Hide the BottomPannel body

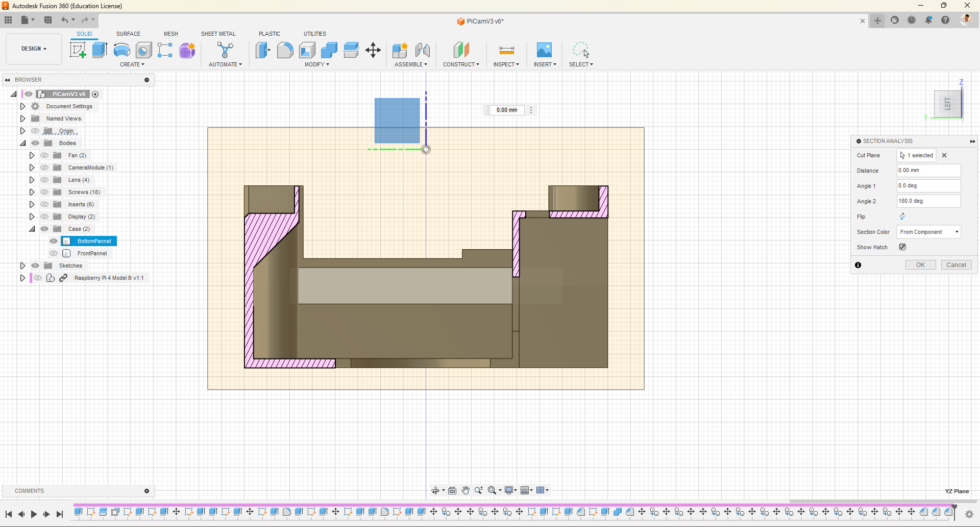click(x=54, y=241)
